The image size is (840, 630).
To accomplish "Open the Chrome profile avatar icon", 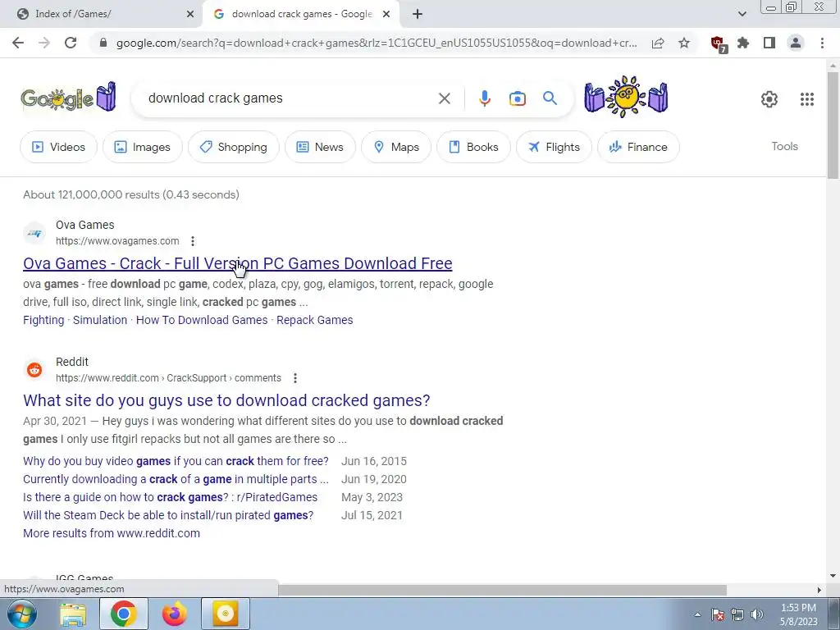I will click(796, 43).
